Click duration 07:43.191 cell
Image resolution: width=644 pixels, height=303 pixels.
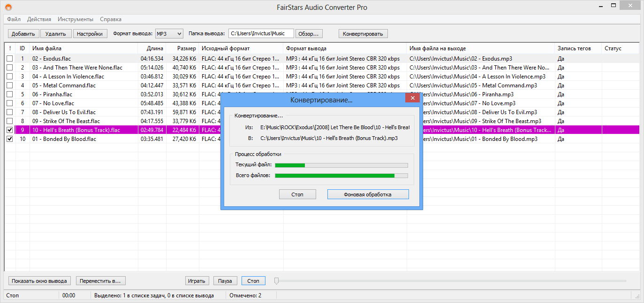coord(152,112)
